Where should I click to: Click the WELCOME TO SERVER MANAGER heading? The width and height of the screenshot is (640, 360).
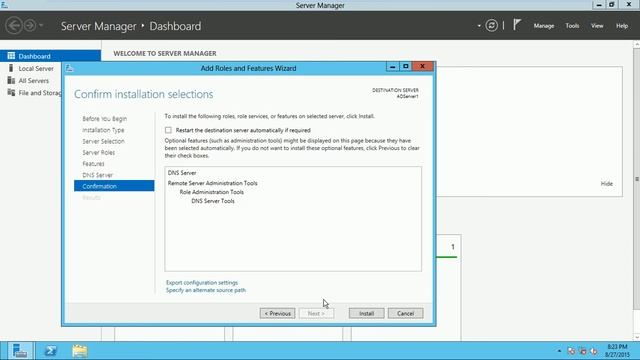point(165,53)
